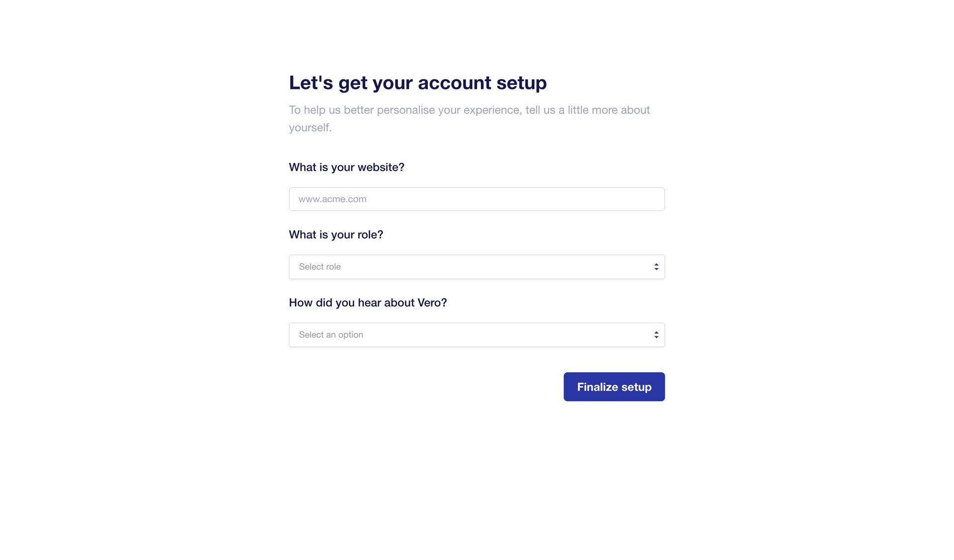
Task: Focus the www.acme.com placeholder field
Action: point(332,199)
